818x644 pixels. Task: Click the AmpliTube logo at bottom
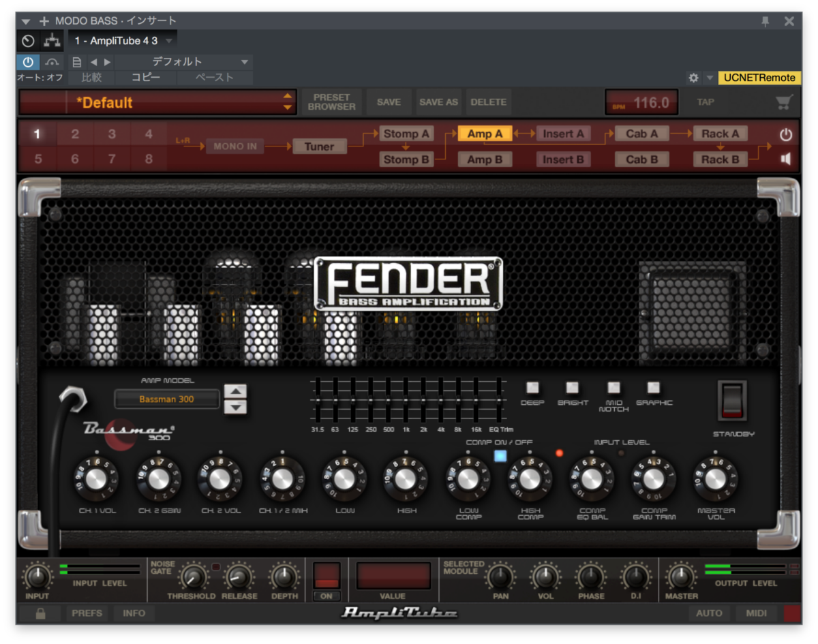pos(399,613)
